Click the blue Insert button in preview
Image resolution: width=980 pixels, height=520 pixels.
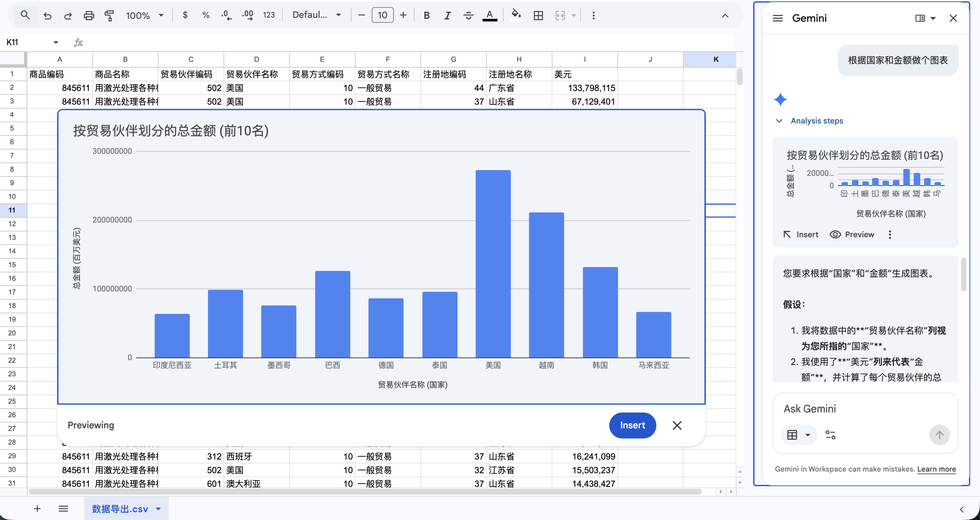click(x=632, y=425)
